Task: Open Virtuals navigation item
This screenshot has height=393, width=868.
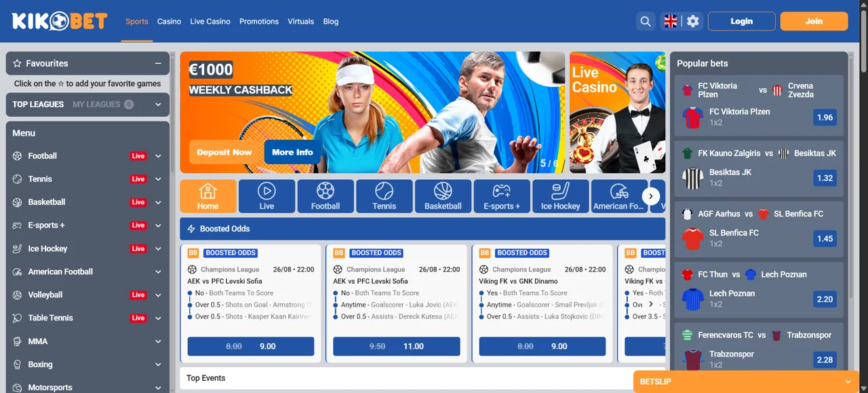Action: pos(300,21)
